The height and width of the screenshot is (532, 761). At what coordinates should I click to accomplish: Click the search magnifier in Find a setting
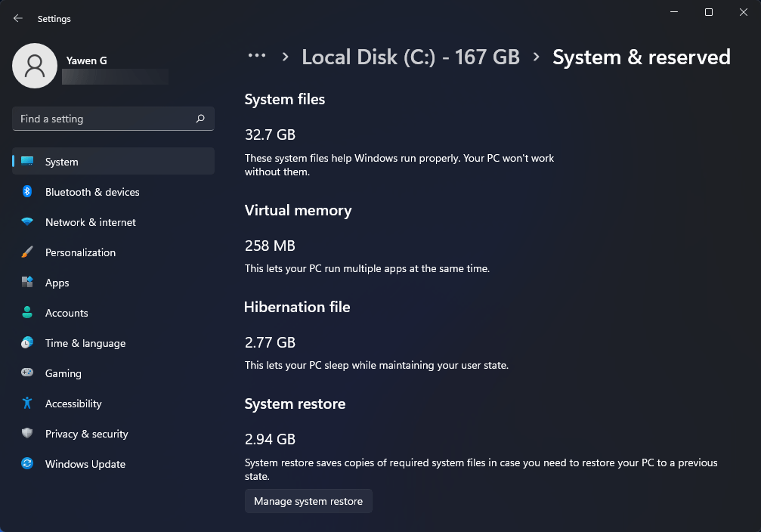pyautogui.click(x=200, y=119)
